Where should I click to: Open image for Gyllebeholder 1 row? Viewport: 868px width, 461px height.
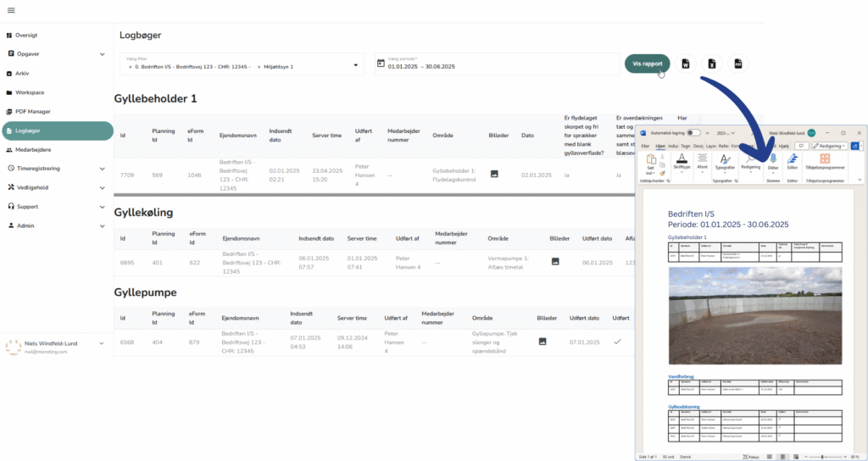click(x=494, y=175)
